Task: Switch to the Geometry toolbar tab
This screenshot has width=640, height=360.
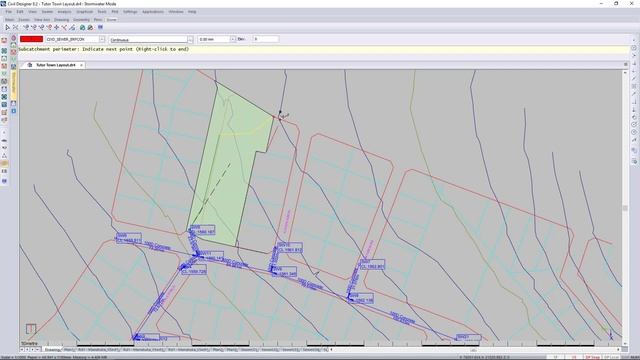Action: [81, 20]
